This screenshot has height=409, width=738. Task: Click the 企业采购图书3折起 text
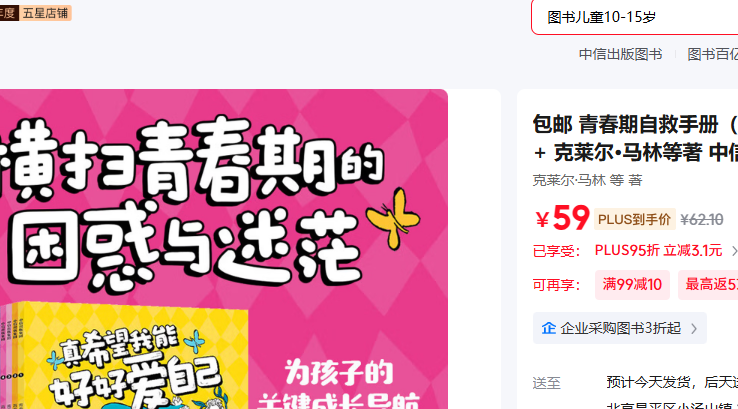[x=620, y=328]
